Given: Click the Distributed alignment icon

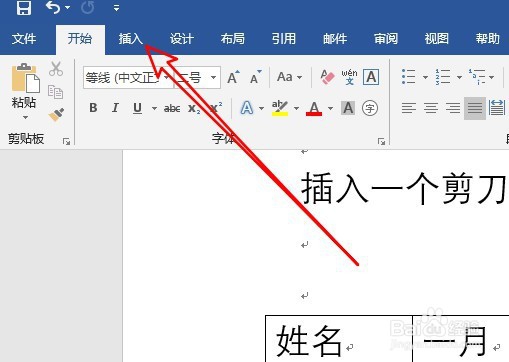Looking at the screenshot, I should 497,108.
